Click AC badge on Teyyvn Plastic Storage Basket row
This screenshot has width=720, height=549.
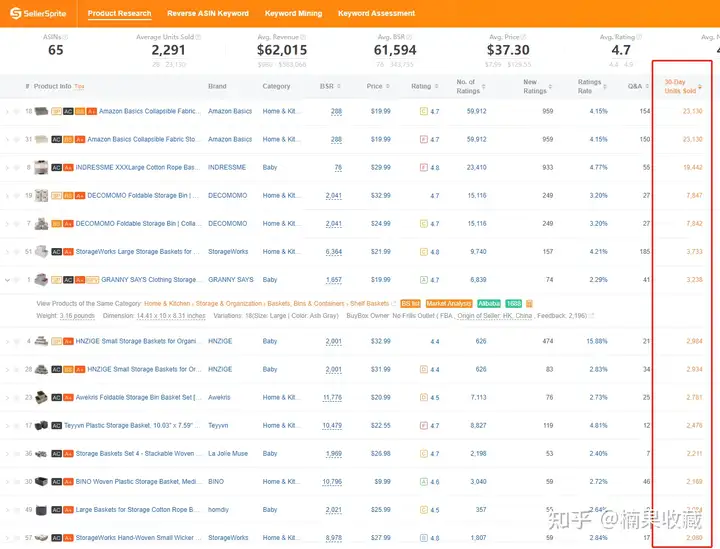click(x=56, y=426)
